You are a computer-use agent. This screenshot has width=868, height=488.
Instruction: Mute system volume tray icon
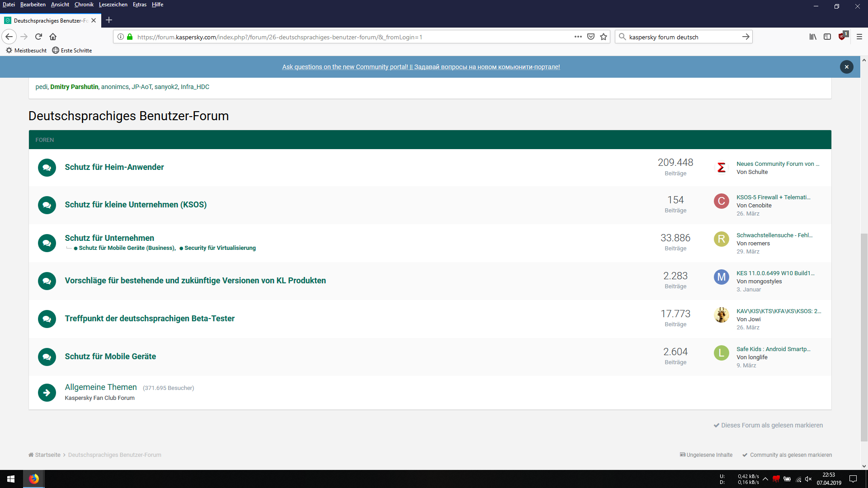click(808, 479)
